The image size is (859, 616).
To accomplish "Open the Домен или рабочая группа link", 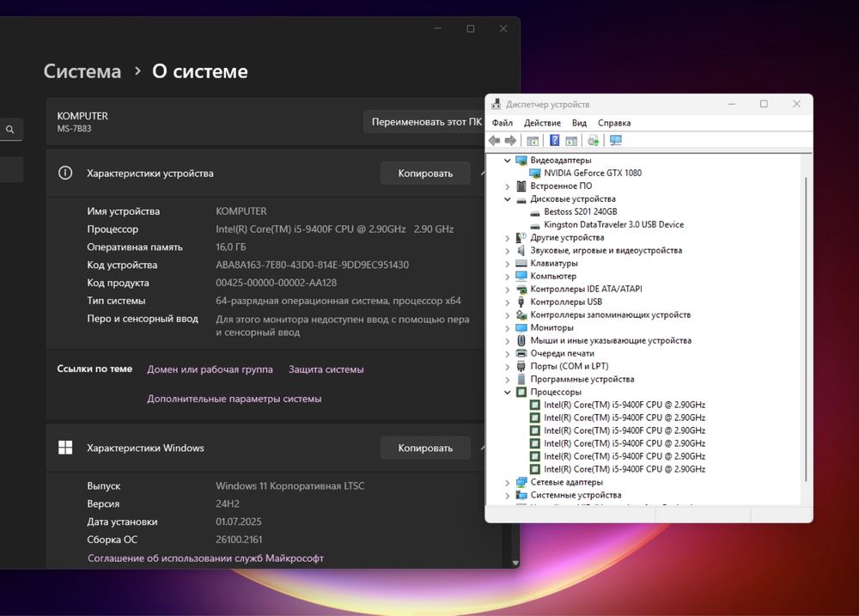I will [x=210, y=369].
